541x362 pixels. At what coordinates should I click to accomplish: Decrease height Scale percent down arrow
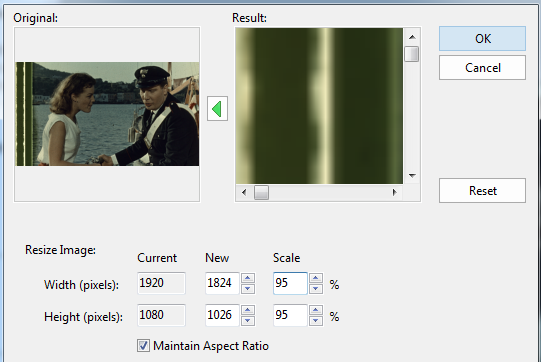[x=316, y=321]
